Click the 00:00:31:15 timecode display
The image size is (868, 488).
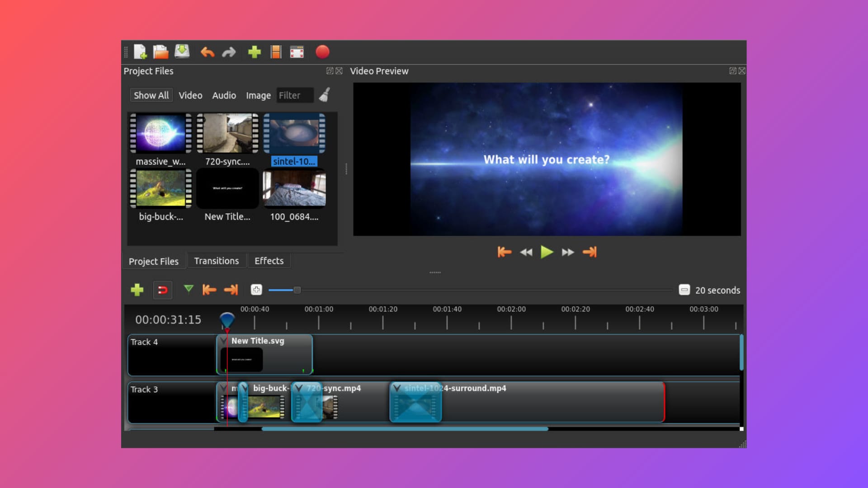(168, 320)
